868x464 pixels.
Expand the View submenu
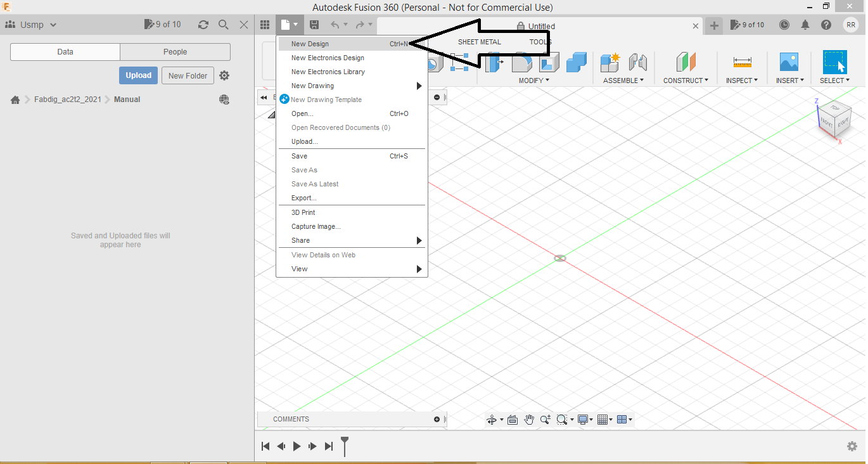coord(419,269)
